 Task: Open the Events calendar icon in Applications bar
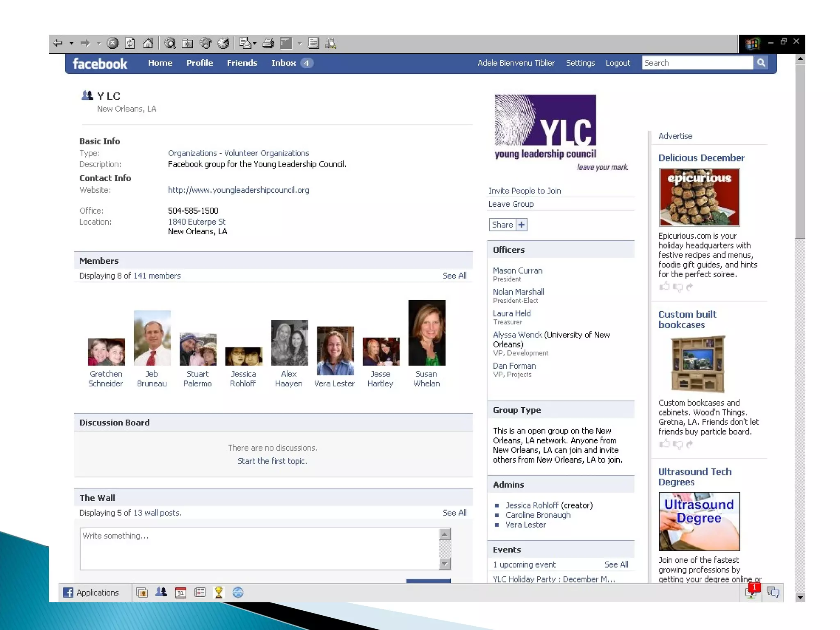(180, 592)
